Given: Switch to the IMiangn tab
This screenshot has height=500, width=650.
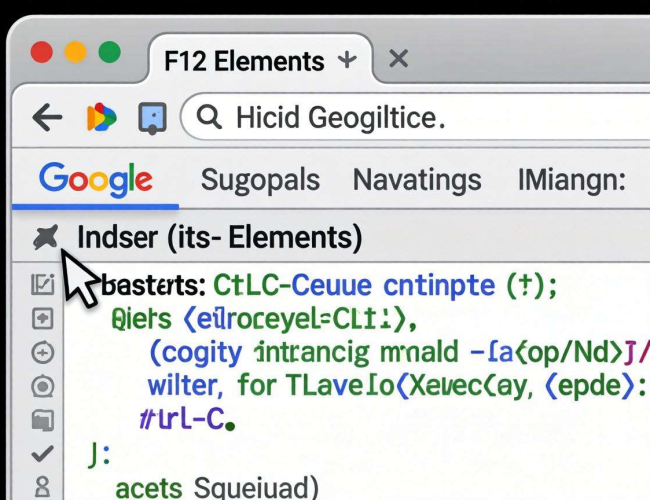Looking at the screenshot, I should coord(571,180).
